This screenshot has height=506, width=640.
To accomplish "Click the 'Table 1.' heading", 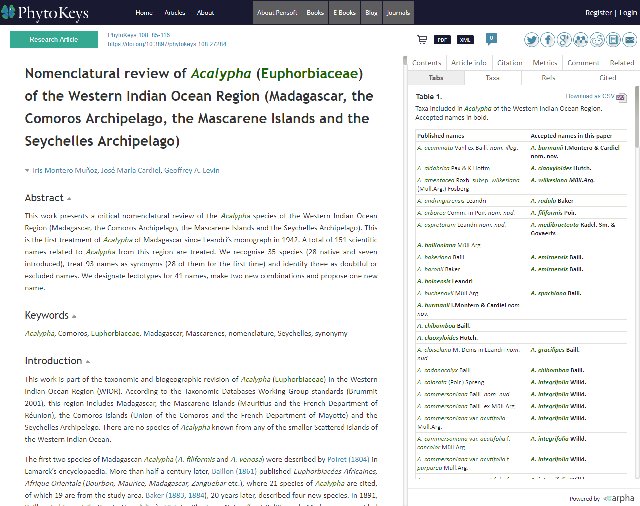I will pyautogui.click(x=429, y=97).
